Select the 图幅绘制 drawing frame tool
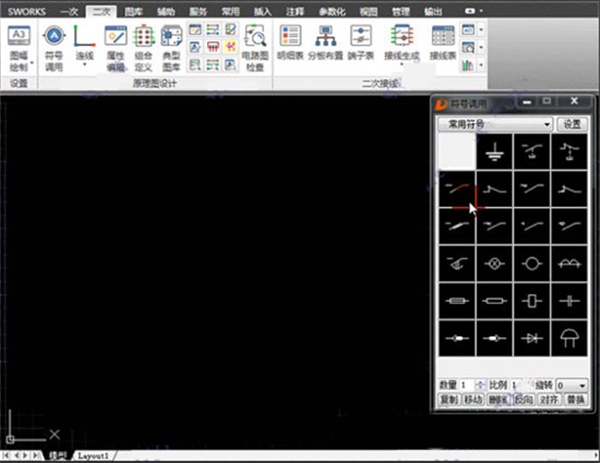The image size is (600, 463). (x=19, y=47)
